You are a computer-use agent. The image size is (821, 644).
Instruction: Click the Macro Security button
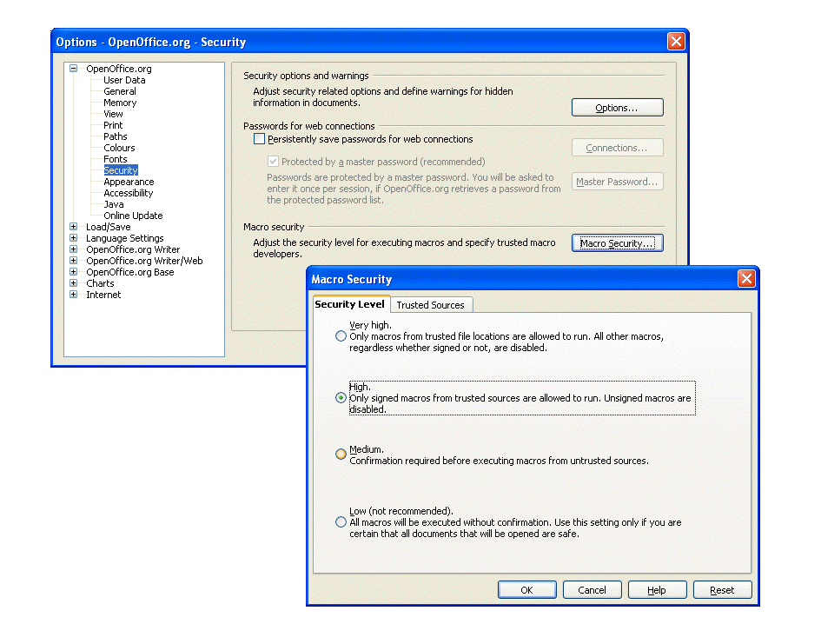[617, 243]
